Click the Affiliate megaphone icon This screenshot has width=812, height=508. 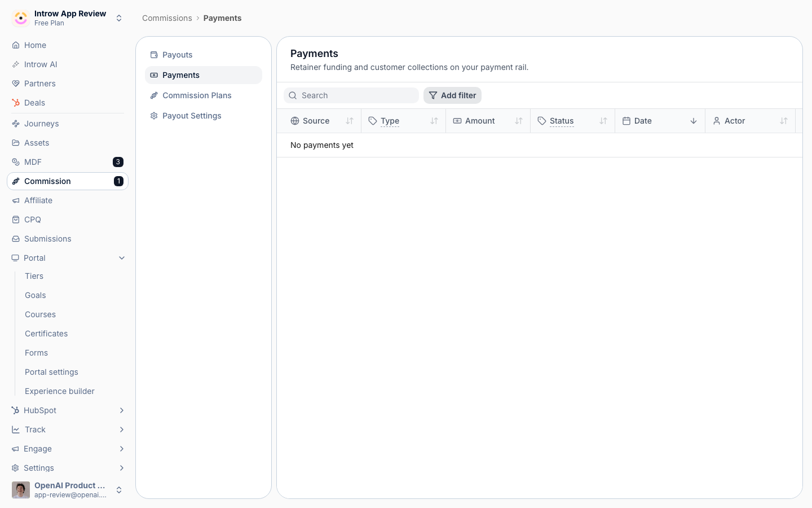tap(16, 200)
